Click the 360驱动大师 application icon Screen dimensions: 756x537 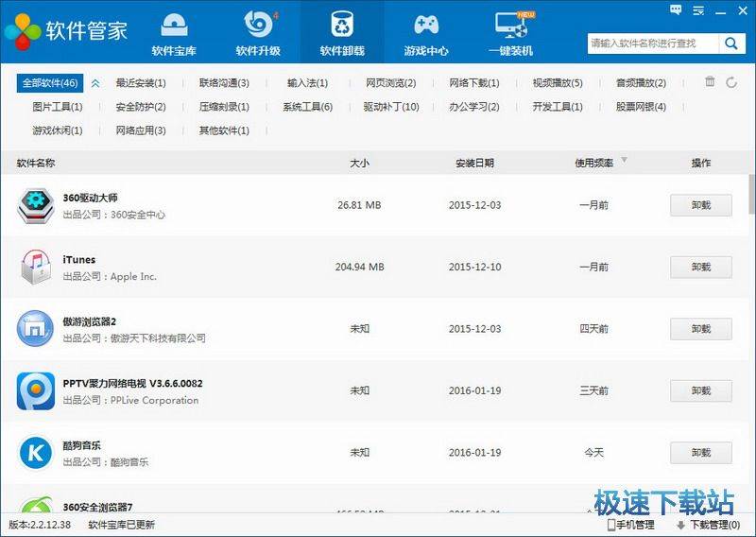click(36, 206)
